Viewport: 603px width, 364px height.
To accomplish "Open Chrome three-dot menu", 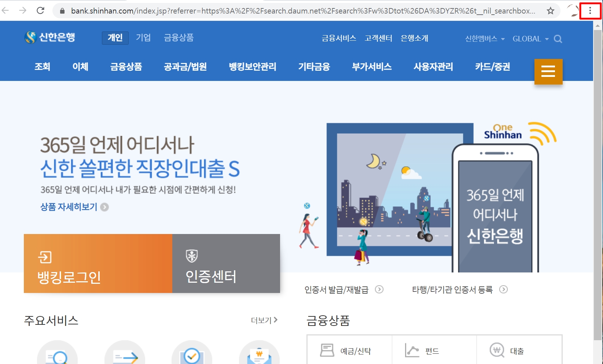I will pos(590,11).
